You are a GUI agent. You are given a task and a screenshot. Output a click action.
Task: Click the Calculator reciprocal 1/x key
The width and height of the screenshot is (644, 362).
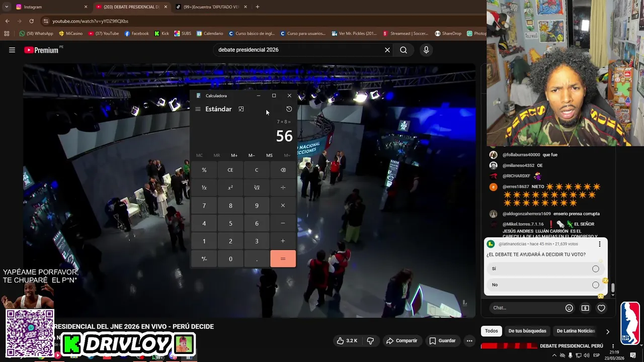204,188
